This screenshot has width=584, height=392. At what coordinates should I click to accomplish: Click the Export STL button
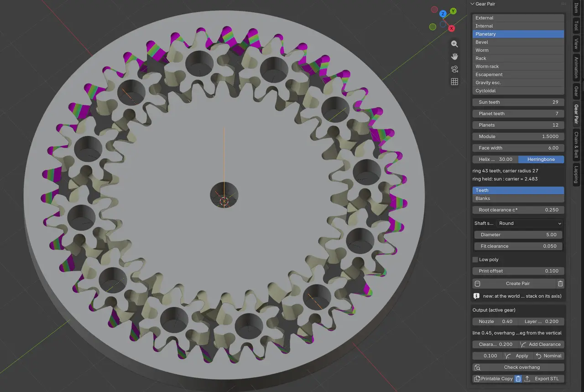tap(544, 379)
